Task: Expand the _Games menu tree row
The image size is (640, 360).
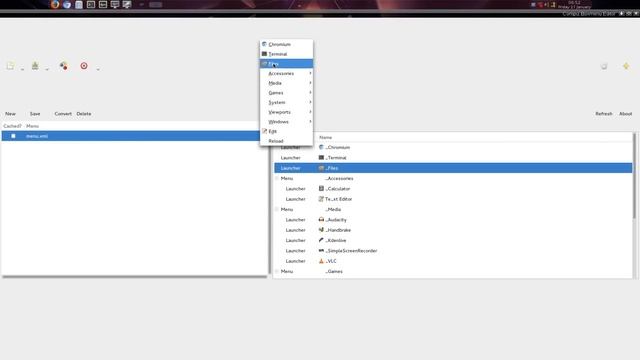Action: [277, 271]
